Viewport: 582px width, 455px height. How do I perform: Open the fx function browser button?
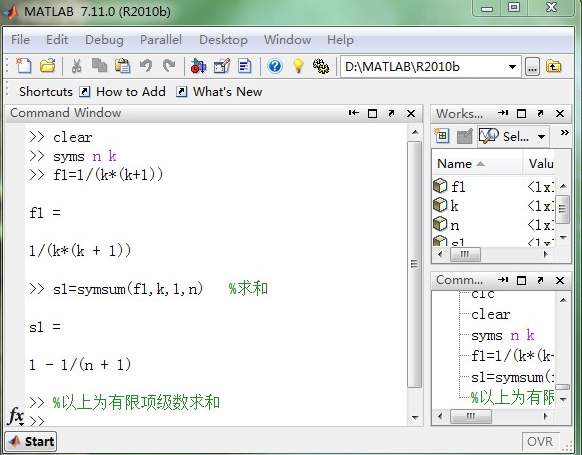point(16,415)
